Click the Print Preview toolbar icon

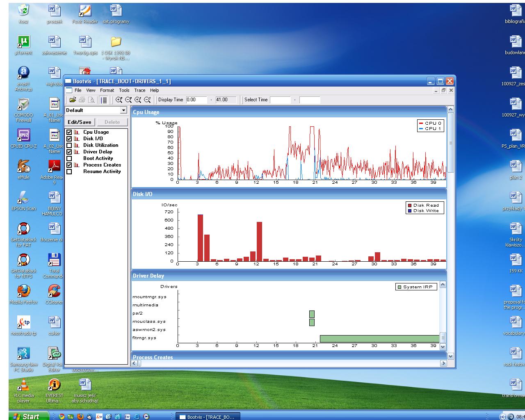(x=91, y=100)
